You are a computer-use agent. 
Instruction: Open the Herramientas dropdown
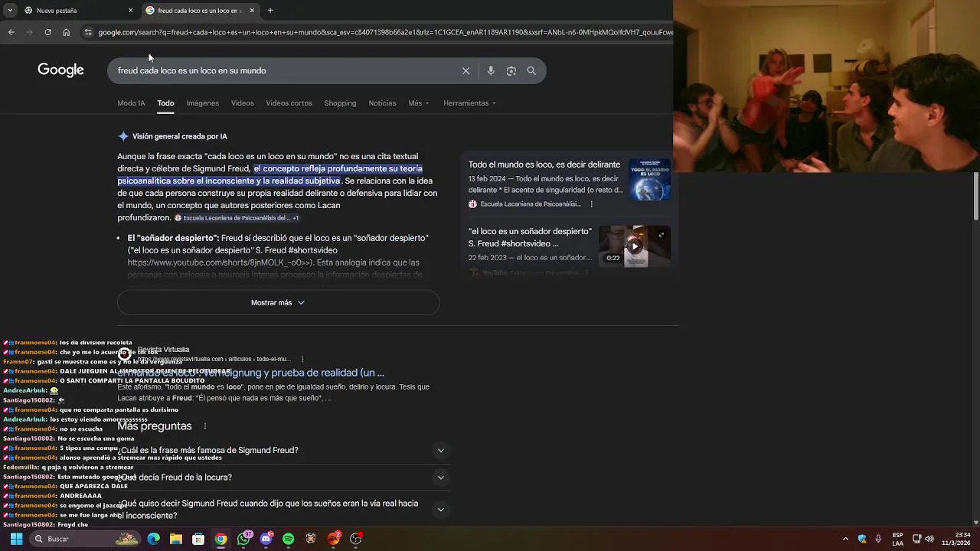(469, 103)
